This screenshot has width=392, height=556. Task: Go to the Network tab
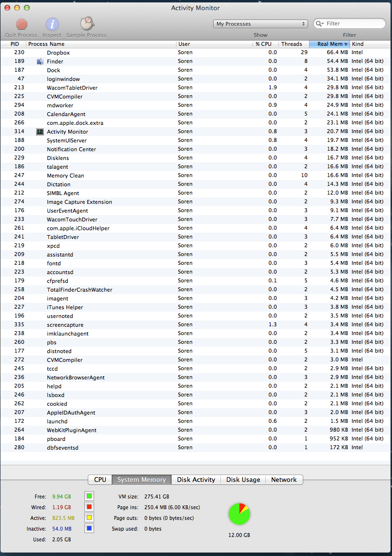coord(284,479)
